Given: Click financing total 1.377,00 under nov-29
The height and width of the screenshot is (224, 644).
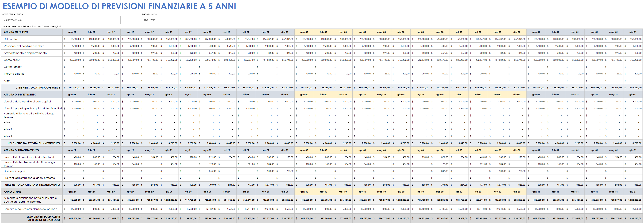Looking at the screenshot, I should (265, 185).
